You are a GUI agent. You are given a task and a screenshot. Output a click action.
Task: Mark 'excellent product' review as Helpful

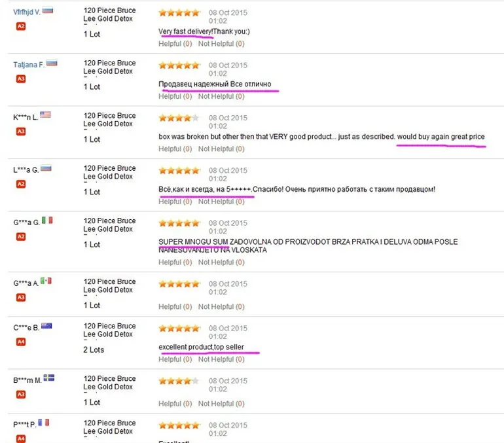175,359
